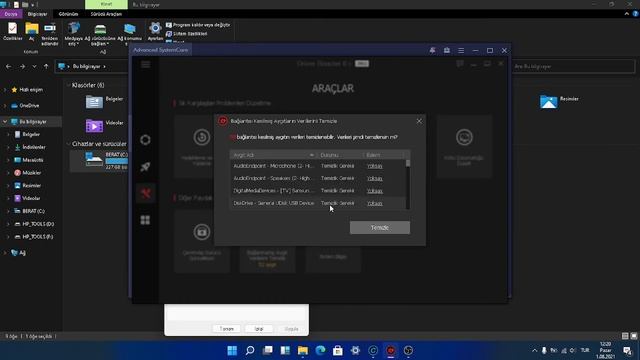Open the Advanced SystemCare notification bell
This screenshot has width=640, height=360.
coord(432,50)
